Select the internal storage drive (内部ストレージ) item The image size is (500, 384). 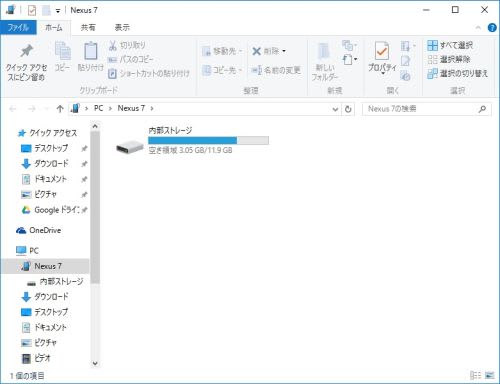pos(192,140)
